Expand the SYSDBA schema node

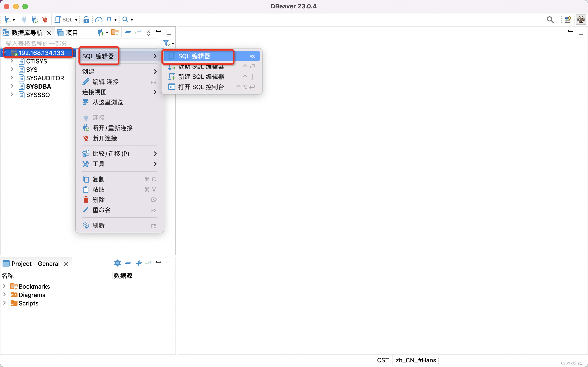(12, 86)
